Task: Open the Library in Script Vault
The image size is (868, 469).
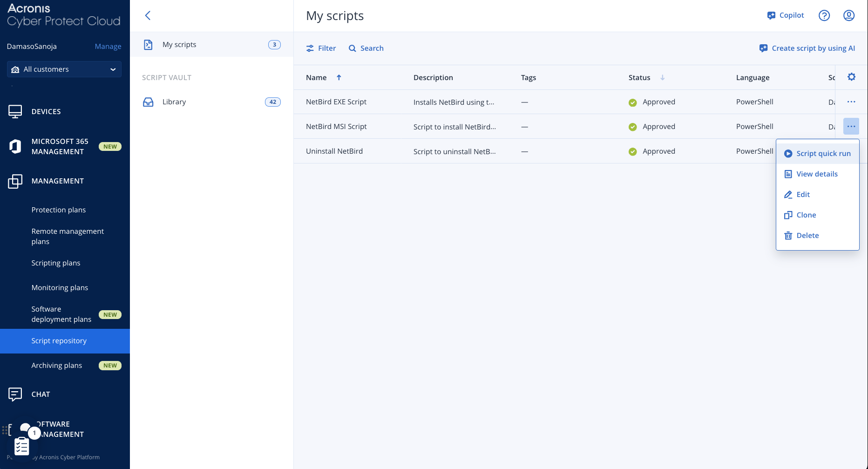Action: point(174,102)
